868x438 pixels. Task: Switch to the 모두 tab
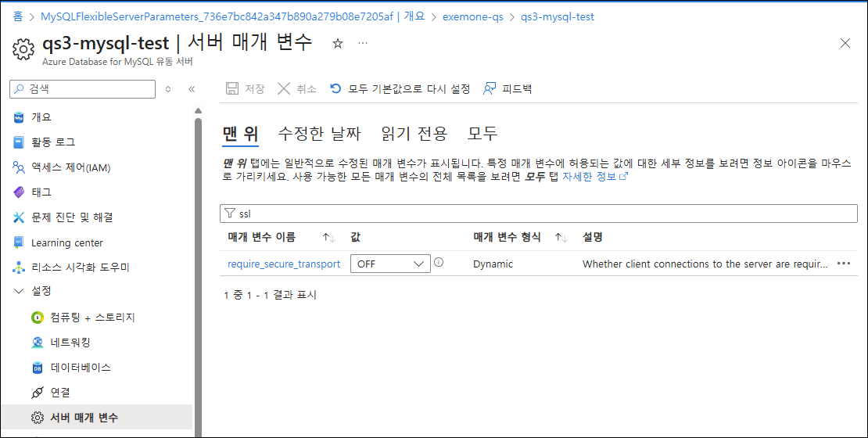(482, 134)
